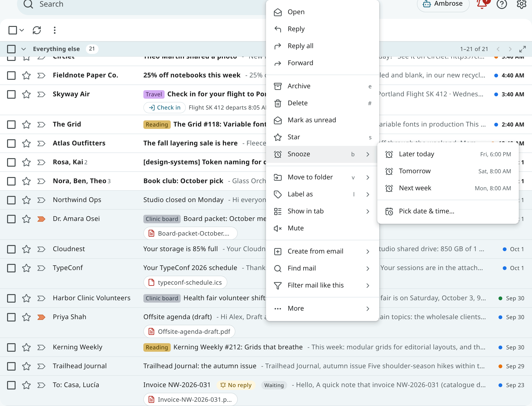532x406 pixels.
Task: Expand the Label as submenu
Action: (x=322, y=194)
